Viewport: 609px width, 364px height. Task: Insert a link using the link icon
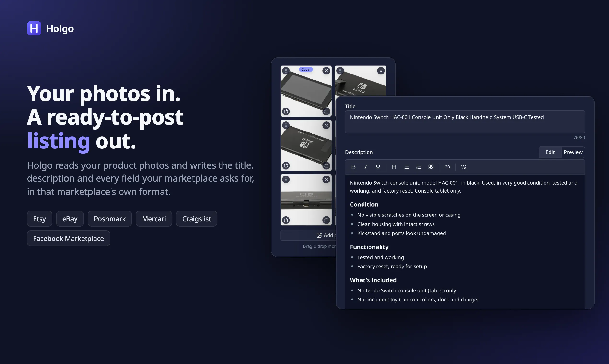pyautogui.click(x=447, y=167)
